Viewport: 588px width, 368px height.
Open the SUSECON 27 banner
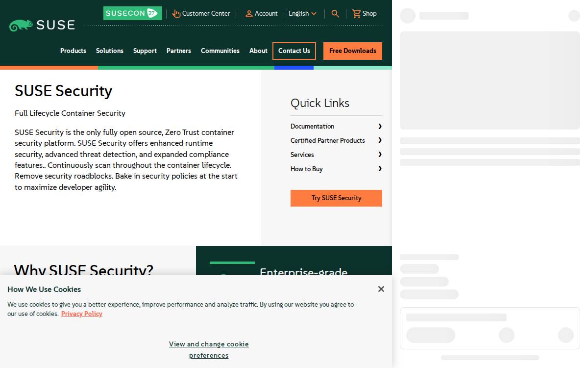coord(132,13)
